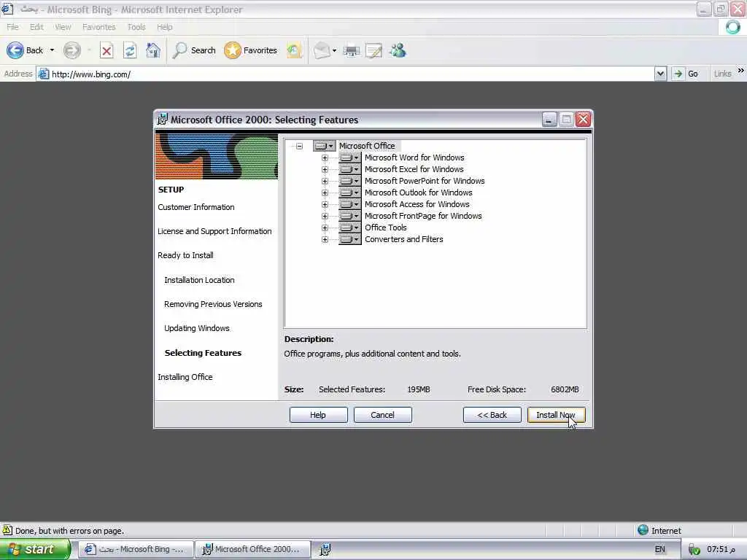The width and height of the screenshot is (747, 560).
Task: Click the Refresh page icon
Action: tap(130, 50)
